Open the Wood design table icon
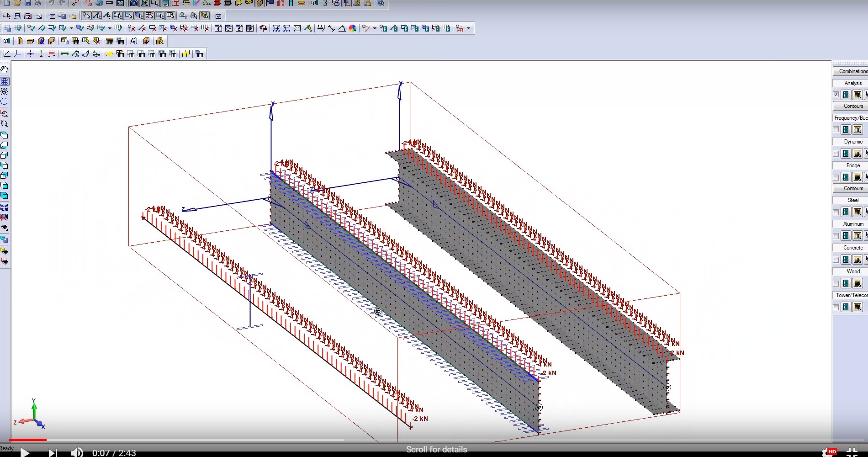The width and height of the screenshot is (868, 457). pyautogui.click(x=857, y=283)
